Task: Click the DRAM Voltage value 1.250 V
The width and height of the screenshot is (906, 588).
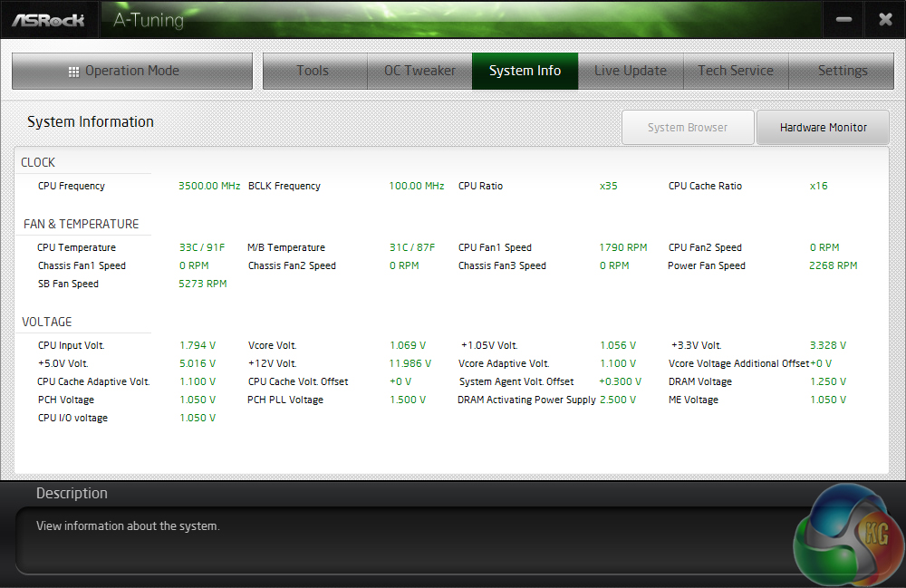Action: (828, 381)
